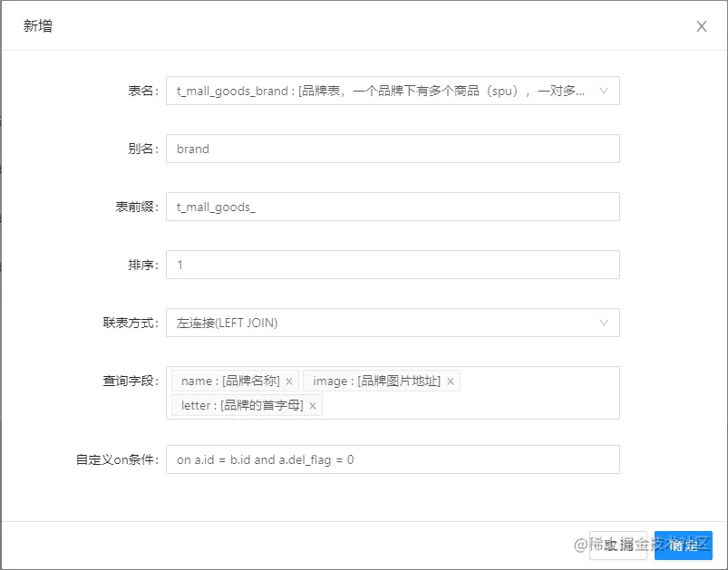The image size is (728, 570).
Task: Click the 表名 dropdown arrow icon
Action: pyautogui.click(x=605, y=91)
